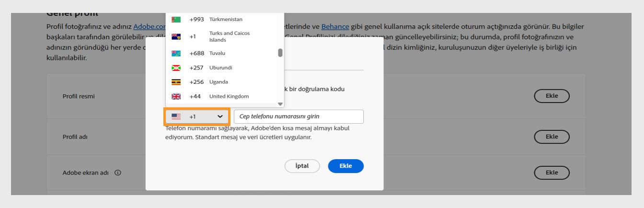
Task: Choose Turks and Caicos Islands +1 entry
Action: tap(221, 36)
